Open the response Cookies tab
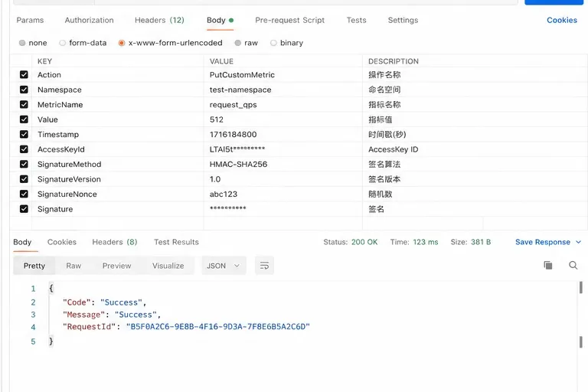588x392 pixels. click(62, 243)
